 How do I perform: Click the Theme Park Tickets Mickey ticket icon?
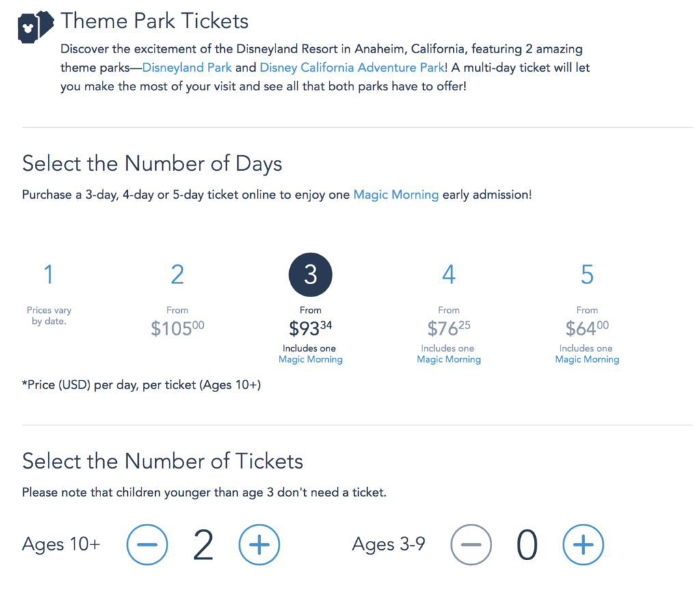pos(34,26)
